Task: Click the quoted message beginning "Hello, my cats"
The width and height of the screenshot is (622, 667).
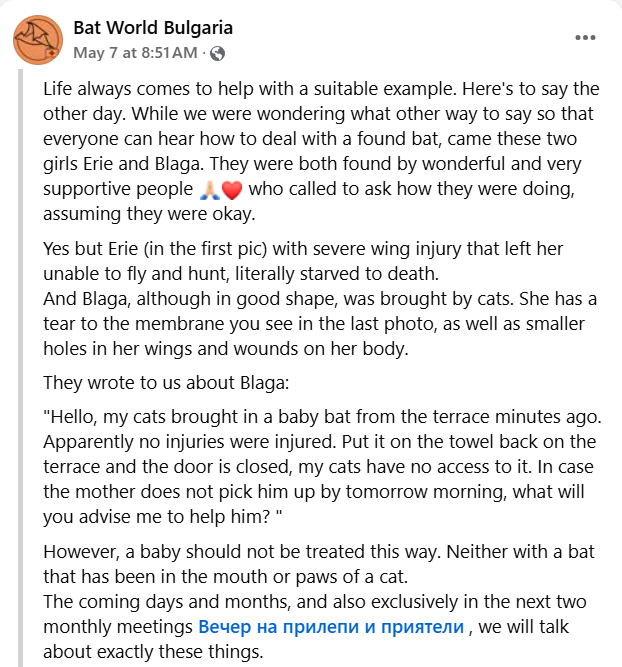Action: tap(322, 467)
